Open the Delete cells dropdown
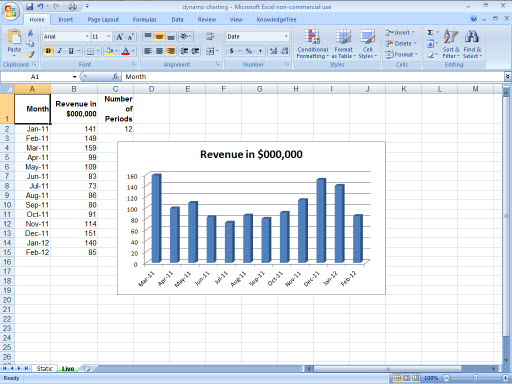 (401, 43)
